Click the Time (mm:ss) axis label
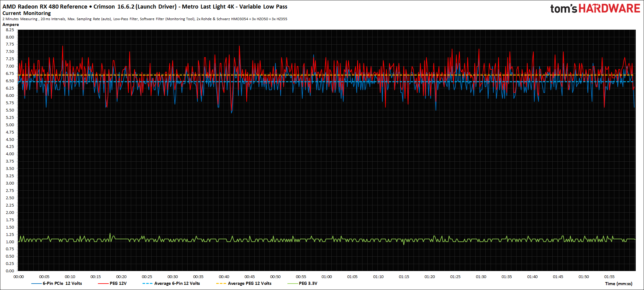The height and width of the screenshot is (290, 644). coord(619,284)
